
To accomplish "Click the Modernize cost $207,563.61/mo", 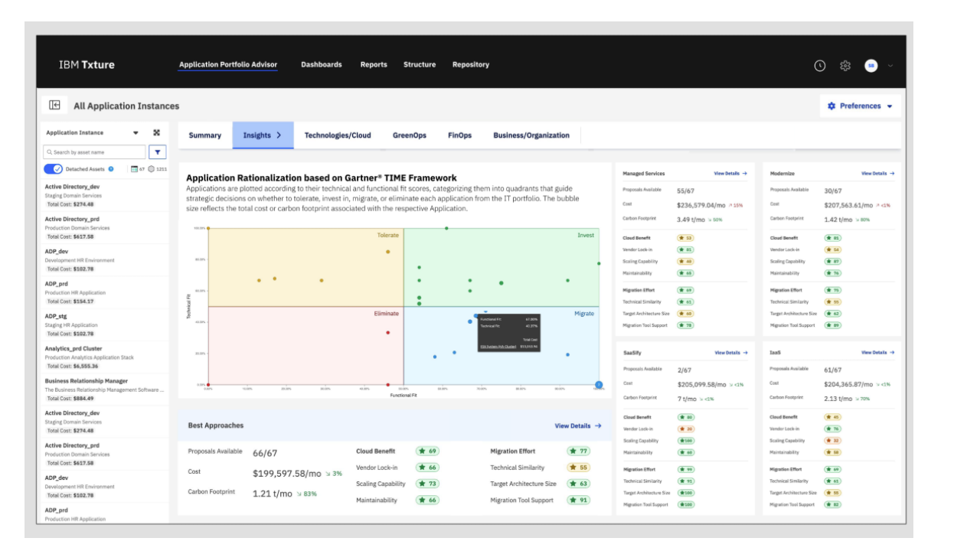I will coord(848,205).
